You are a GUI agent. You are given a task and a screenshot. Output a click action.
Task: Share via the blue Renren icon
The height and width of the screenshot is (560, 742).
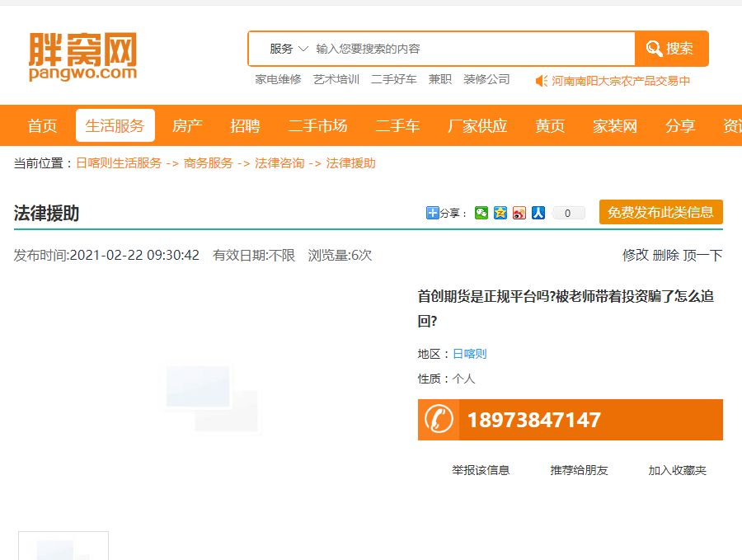(x=538, y=213)
